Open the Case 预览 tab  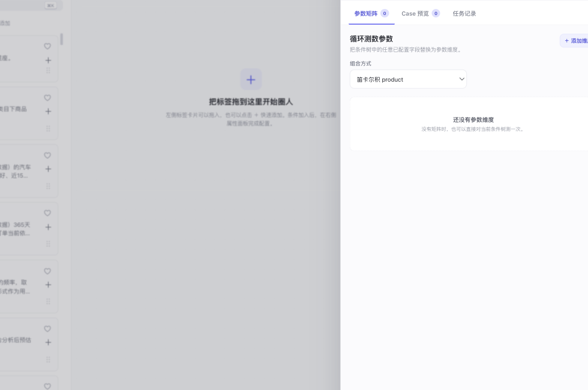[x=421, y=13]
